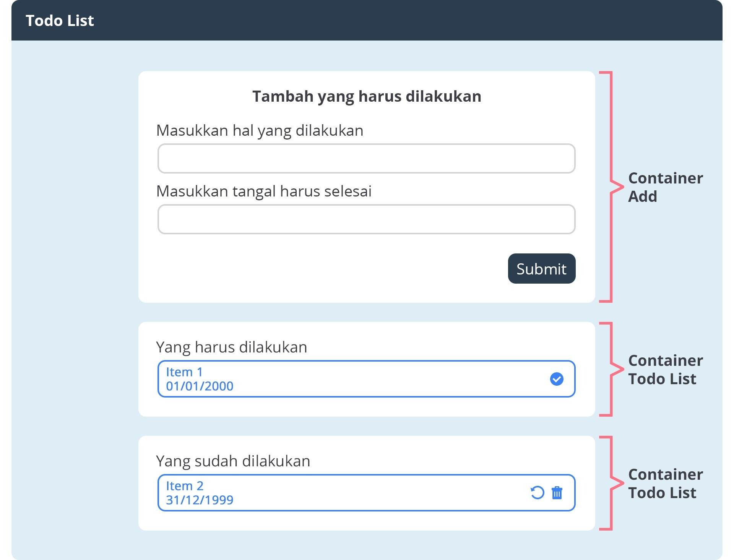
Task: Delete Item 2 with the trash icon
Action: [557, 493]
